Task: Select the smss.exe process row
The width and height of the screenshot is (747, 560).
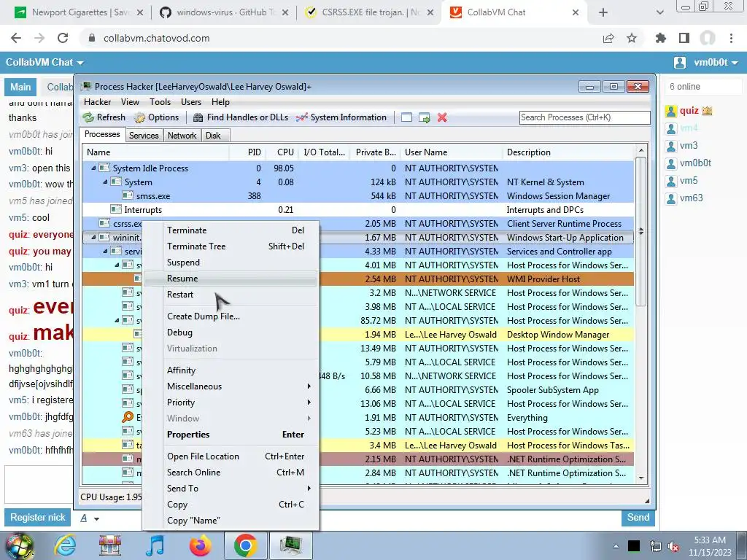Action: point(357,195)
